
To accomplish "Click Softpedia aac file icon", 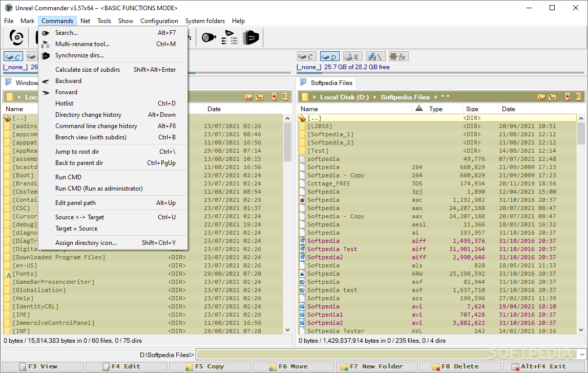I will 302,200.
